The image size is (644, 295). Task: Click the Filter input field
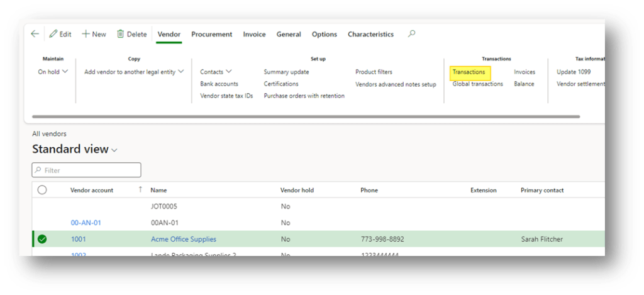click(87, 170)
